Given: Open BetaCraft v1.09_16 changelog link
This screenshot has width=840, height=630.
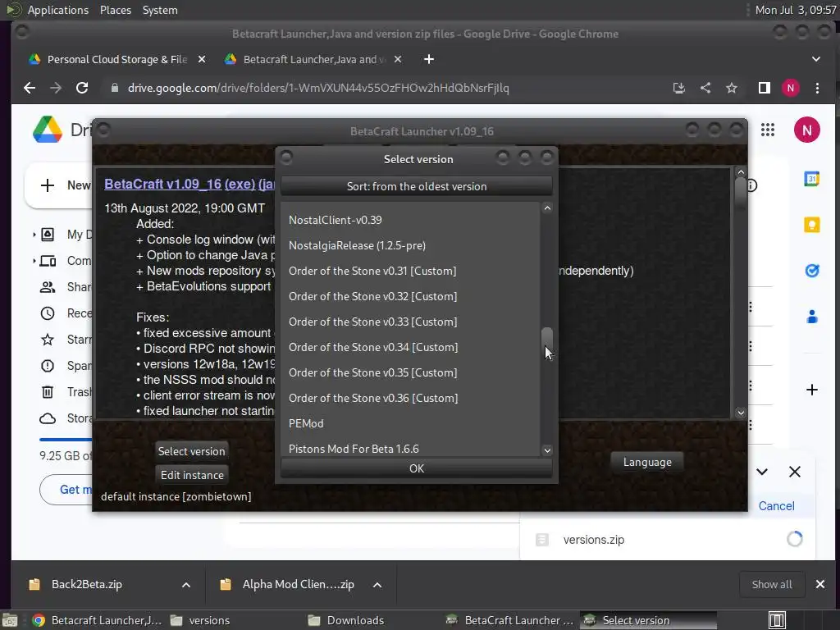Looking at the screenshot, I should click(x=163, y=184).
